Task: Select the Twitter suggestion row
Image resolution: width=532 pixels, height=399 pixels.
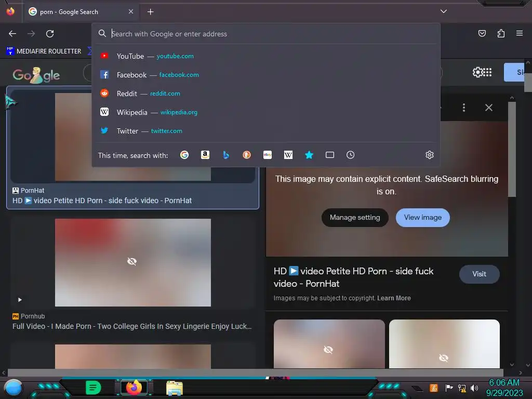Action: tap(266, 130)
